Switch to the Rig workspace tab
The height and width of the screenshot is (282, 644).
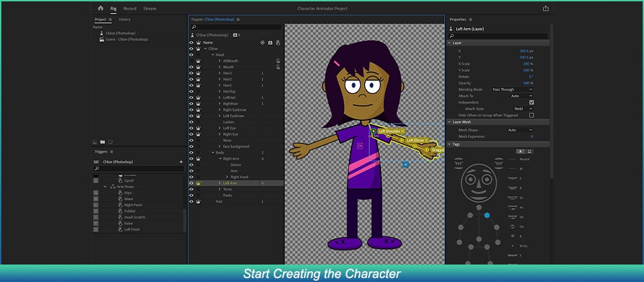[x=113, y=8]
